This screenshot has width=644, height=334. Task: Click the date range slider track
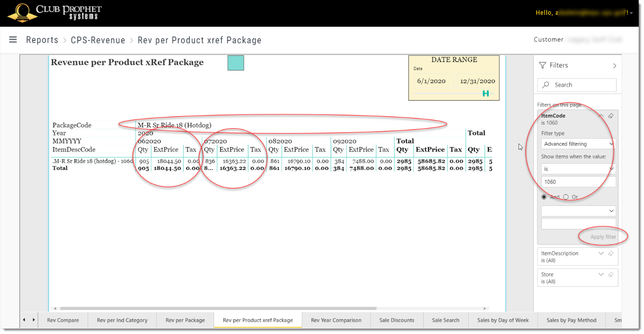454,94
